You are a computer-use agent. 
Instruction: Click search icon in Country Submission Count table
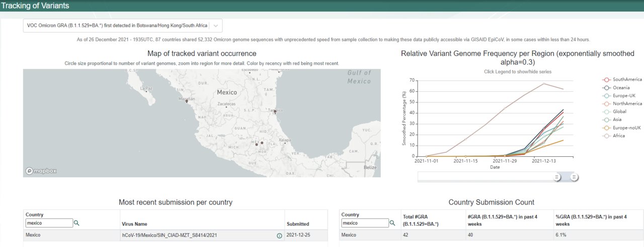392,223
